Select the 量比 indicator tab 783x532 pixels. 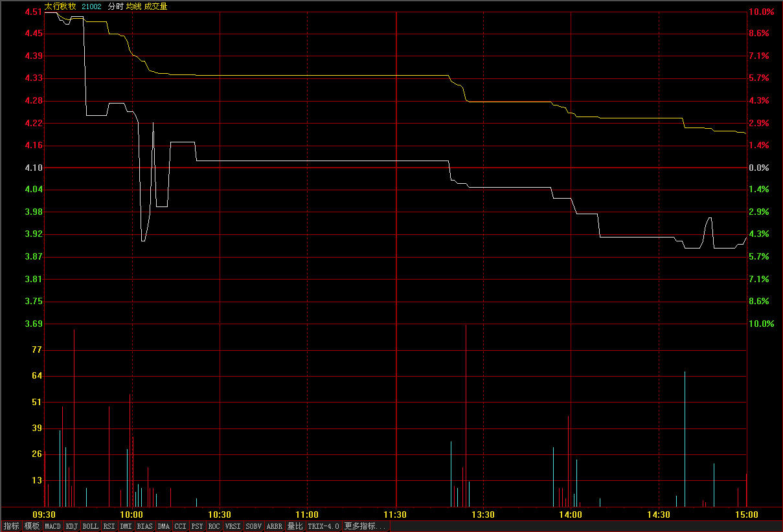[295, 526]
